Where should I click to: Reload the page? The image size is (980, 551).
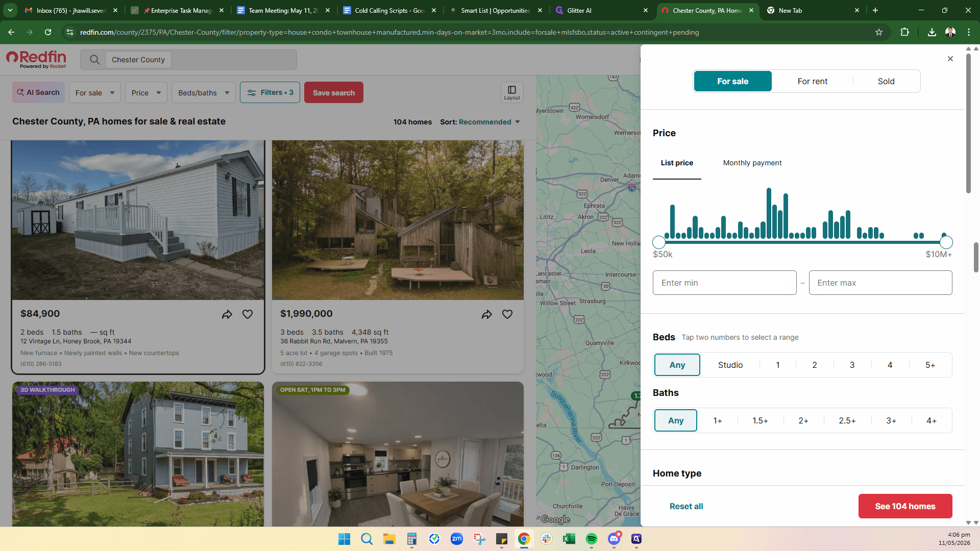48,32
